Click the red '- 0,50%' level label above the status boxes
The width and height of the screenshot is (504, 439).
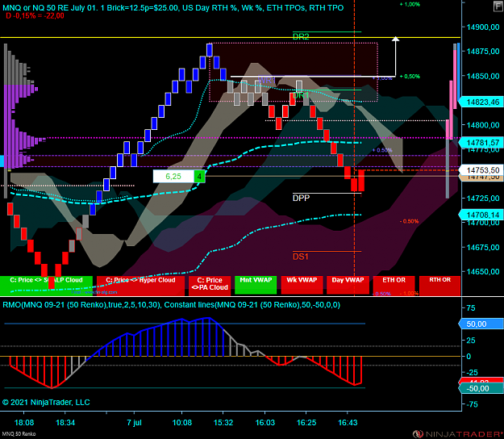409,221
